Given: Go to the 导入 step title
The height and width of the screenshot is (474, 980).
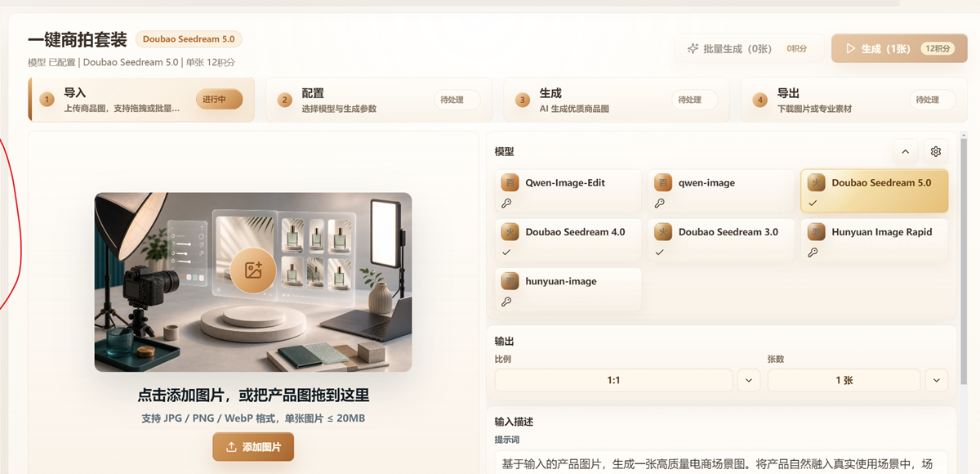Looking at the screenshot, I should point(75,93).
